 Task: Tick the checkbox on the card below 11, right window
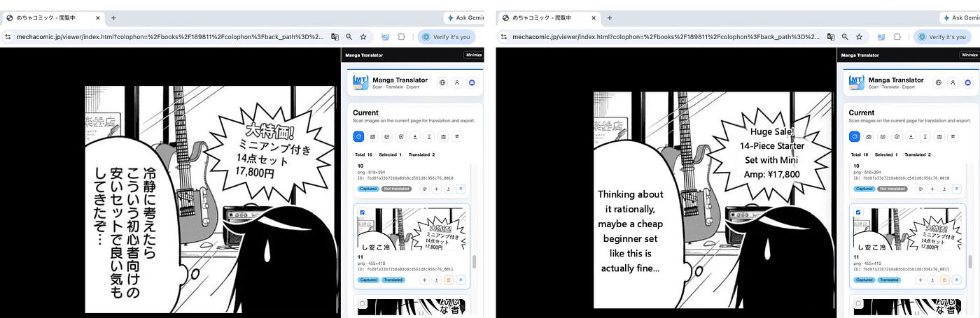858,304
